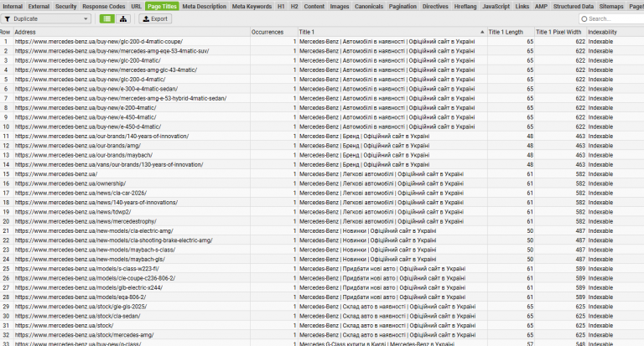Select the mercedes-amg-glc-43-4matic URL
This screenshot has width=644, height=346.
tap(106, 70)
